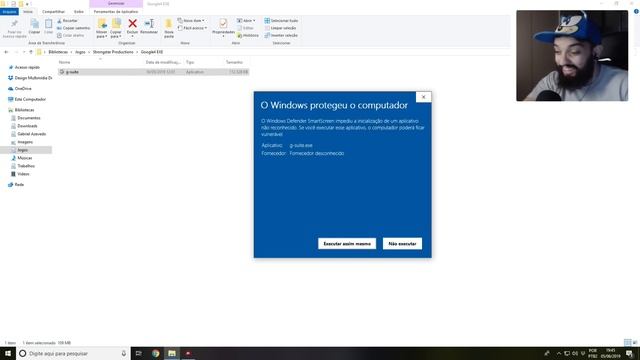640x360 pixels.
Task: Open the Novo item dropdown
Action: [191, 20]
